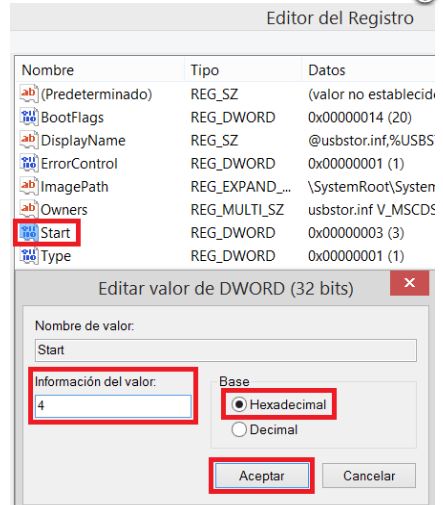Viewport: 443px width, 505px height.
Task: Select the ErrorControl entry name
Action: tap(79, 163)
